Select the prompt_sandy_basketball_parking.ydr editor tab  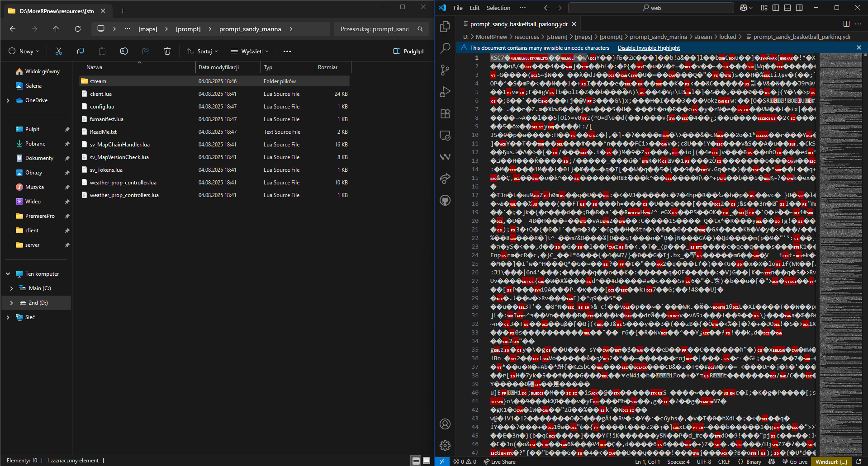pos(518,24)
